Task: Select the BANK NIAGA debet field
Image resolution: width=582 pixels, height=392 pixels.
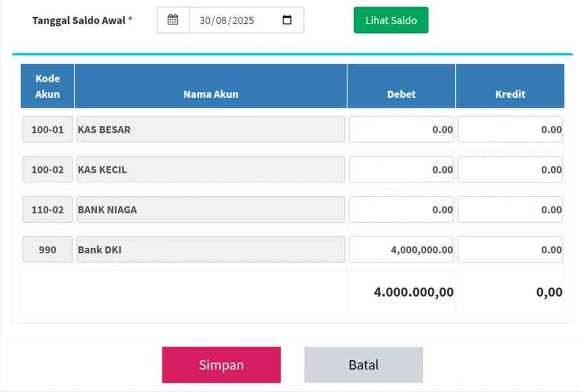Action: (401, 210)
